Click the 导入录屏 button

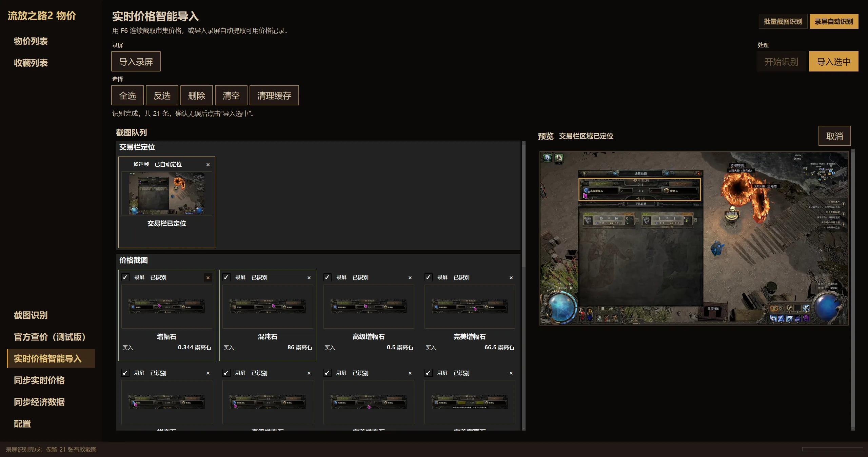(x=136, y=62)
